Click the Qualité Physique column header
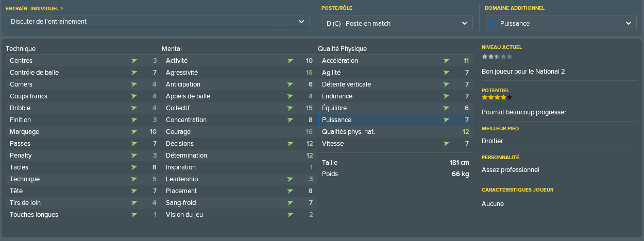644x241 pixels. [342, 49]
